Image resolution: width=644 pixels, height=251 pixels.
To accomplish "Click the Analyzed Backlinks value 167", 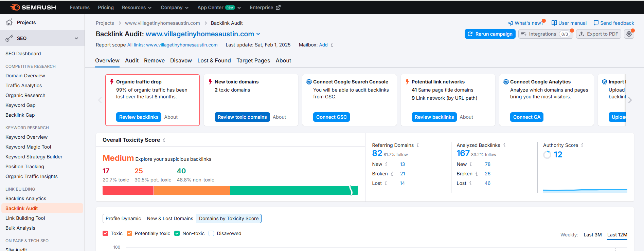I will [x=463, y=153].
